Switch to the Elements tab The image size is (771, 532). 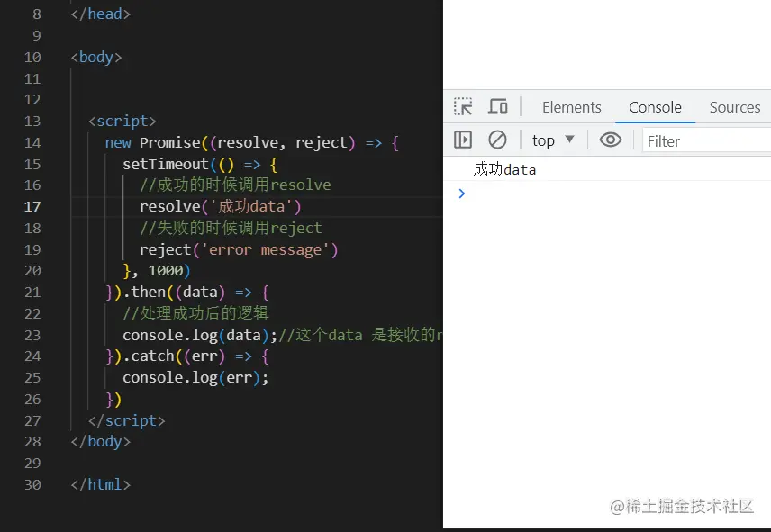571,107
